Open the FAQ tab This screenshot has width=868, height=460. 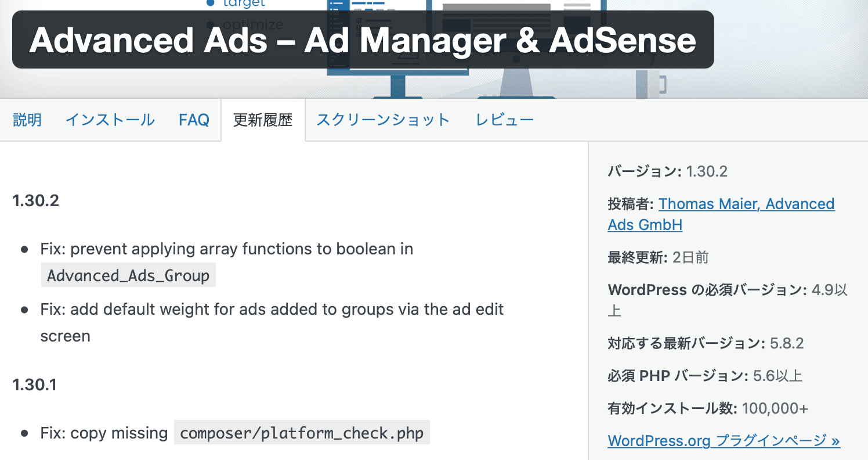[x=194, y=120]
